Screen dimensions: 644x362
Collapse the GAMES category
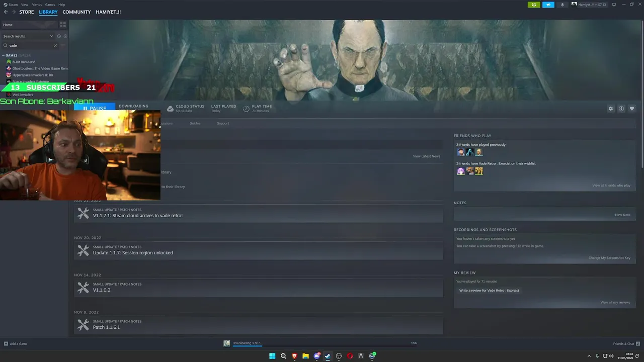pos(4,55)
